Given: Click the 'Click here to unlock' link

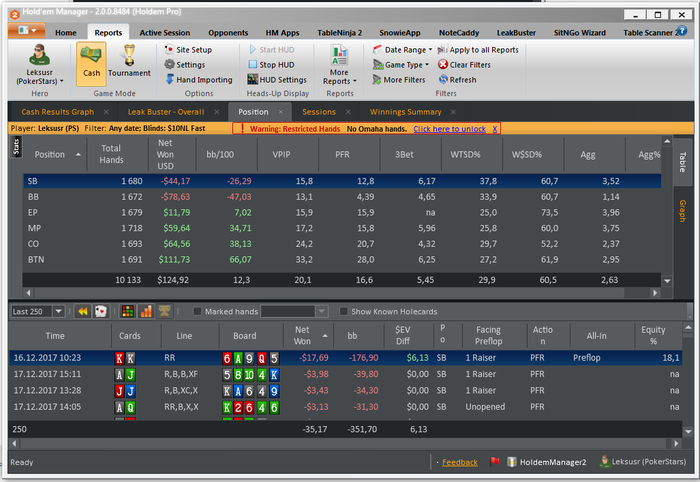Looking at the screenshot, I should (x=449, y=129).
